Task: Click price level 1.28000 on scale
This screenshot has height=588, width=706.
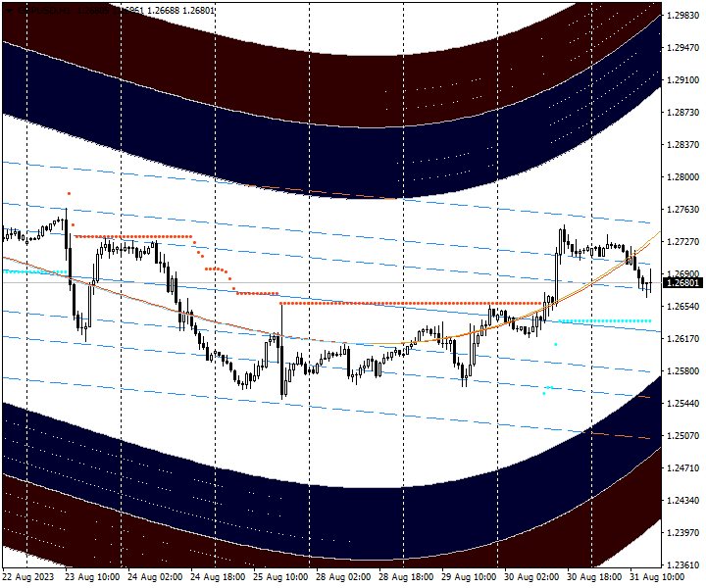Action: pyautogui.click(x=683, y=176)
